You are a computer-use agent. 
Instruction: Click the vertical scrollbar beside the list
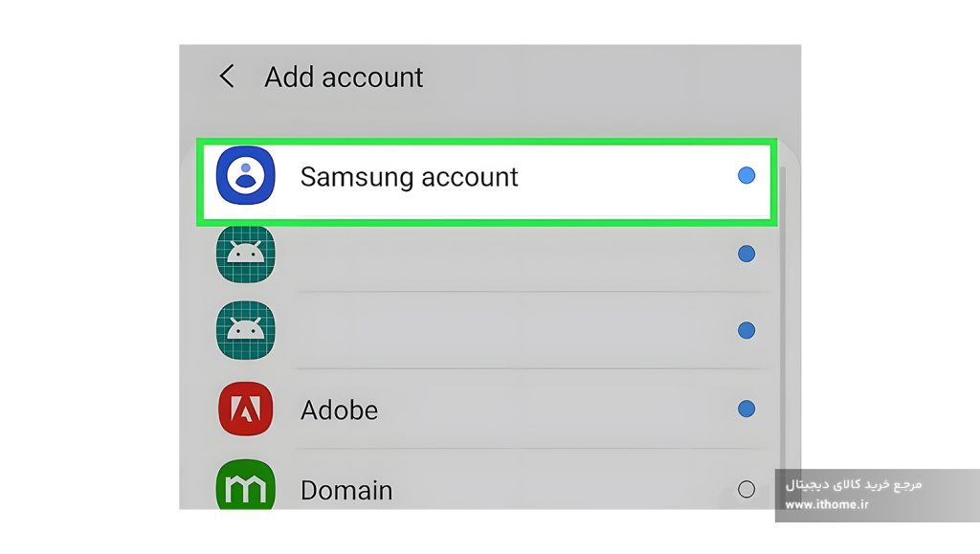coord(783,337)
